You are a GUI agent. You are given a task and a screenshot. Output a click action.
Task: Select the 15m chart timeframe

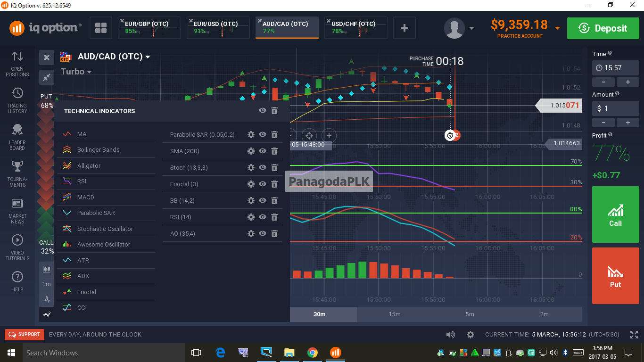(395, 314)
